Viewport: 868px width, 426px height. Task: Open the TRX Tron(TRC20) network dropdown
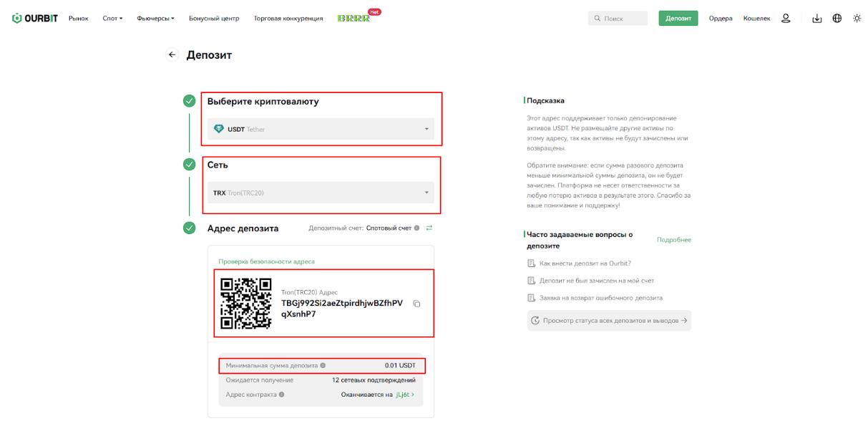pos(321,193)
